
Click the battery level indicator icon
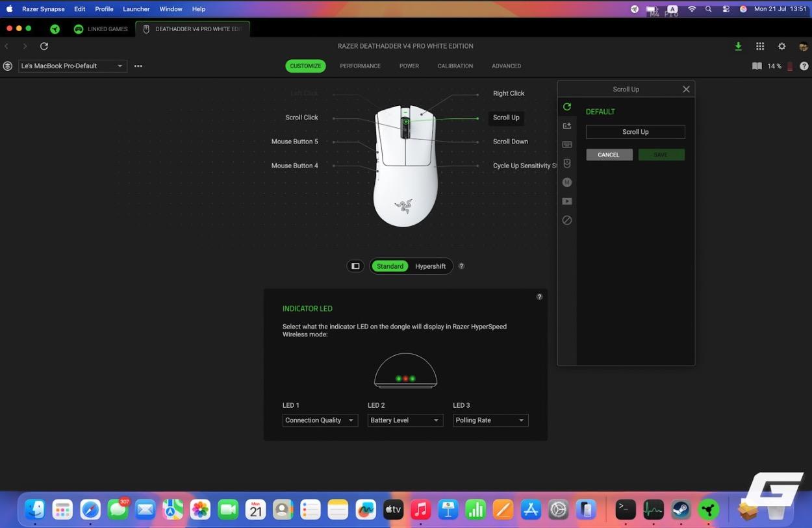click(x=790, y=66)
